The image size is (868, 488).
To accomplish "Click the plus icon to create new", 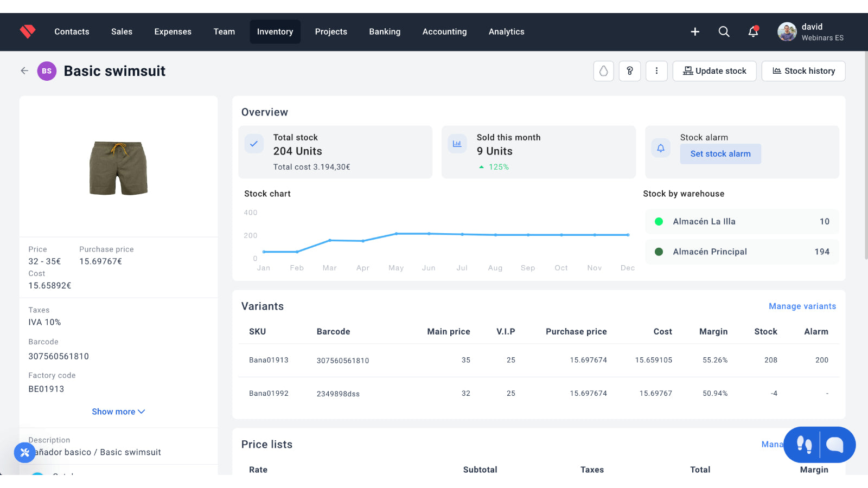I will pos(695,32).
